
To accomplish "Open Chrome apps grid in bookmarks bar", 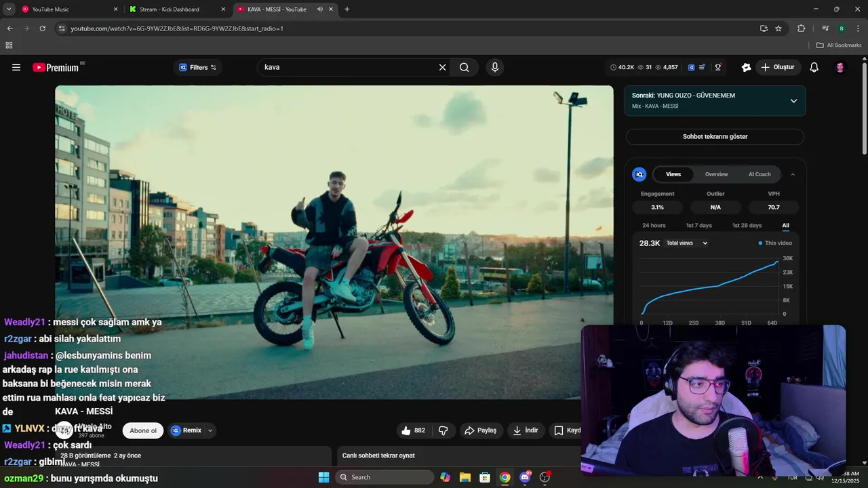I will (x=9, y=45).
